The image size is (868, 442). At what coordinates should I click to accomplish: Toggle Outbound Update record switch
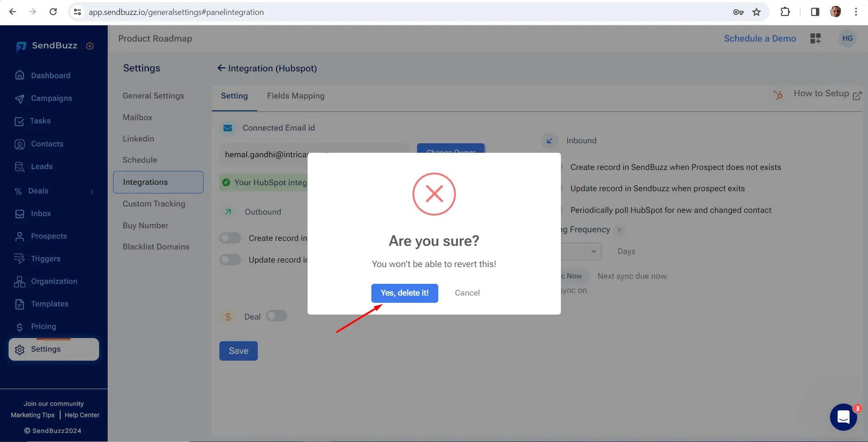(x=230, y=260)
